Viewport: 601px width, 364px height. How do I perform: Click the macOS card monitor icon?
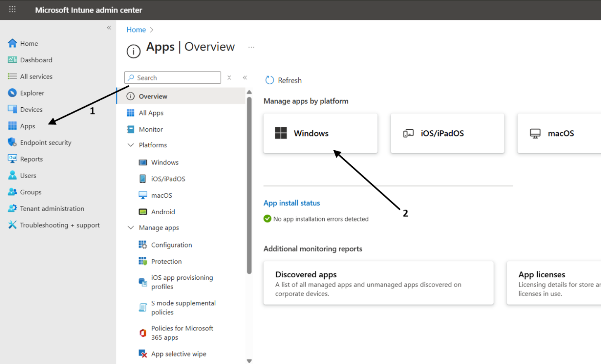click(535, 133)
